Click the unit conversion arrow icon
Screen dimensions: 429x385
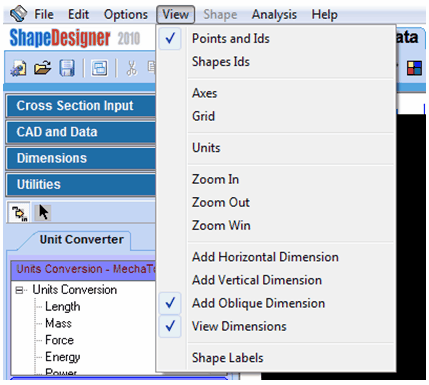[19, 212]
